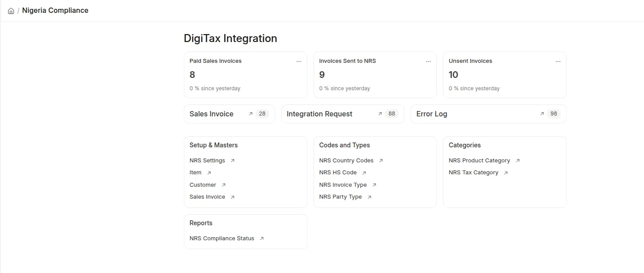Go to NRS Country Codes

pyautogui.click(x=346, y=161)
